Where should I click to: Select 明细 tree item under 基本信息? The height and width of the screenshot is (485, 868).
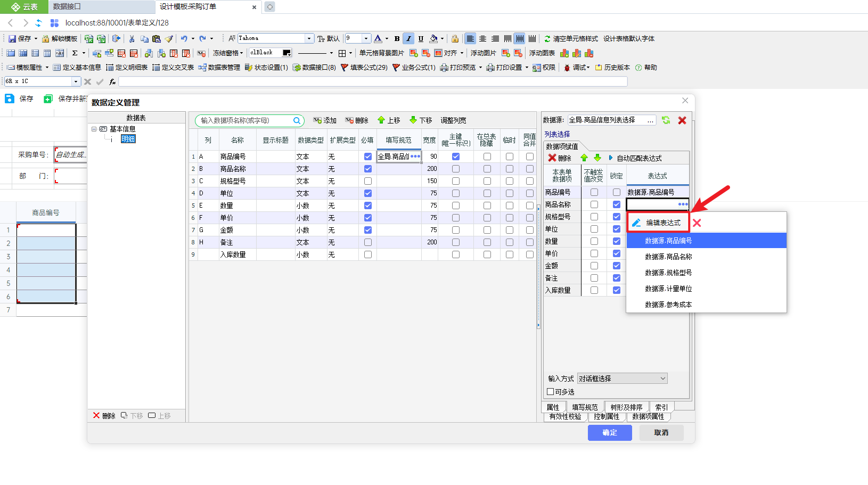[x=128, y=139]
